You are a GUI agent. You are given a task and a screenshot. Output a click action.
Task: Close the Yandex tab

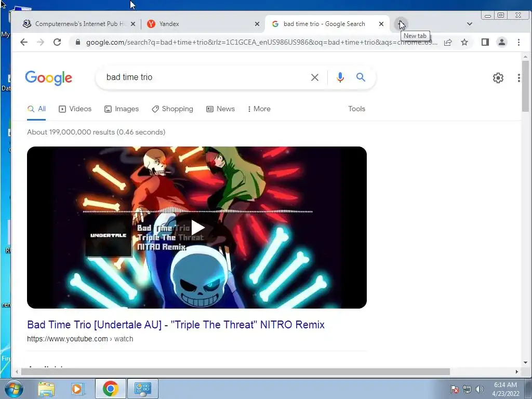tap(257, 24)
